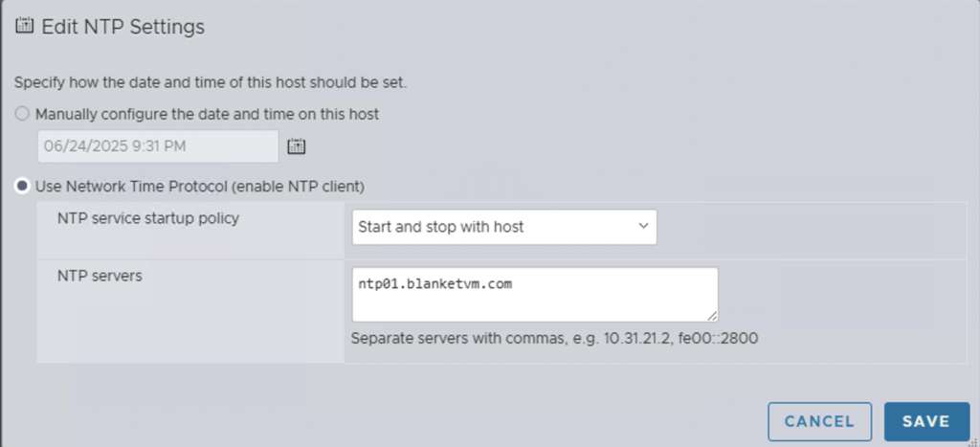
Task: Click the "Separate servers with commas" hint text
Action: coord(554,338)
